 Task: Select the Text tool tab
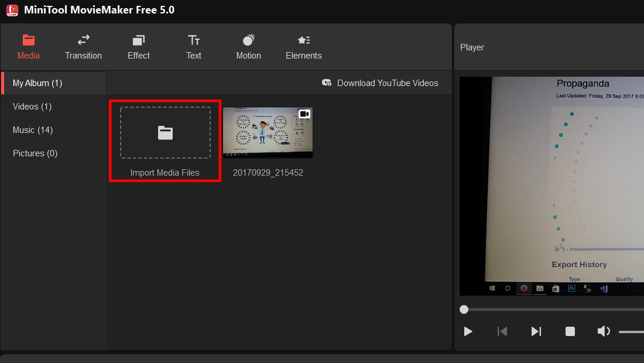pyautogui.click(x=193, y=47)
